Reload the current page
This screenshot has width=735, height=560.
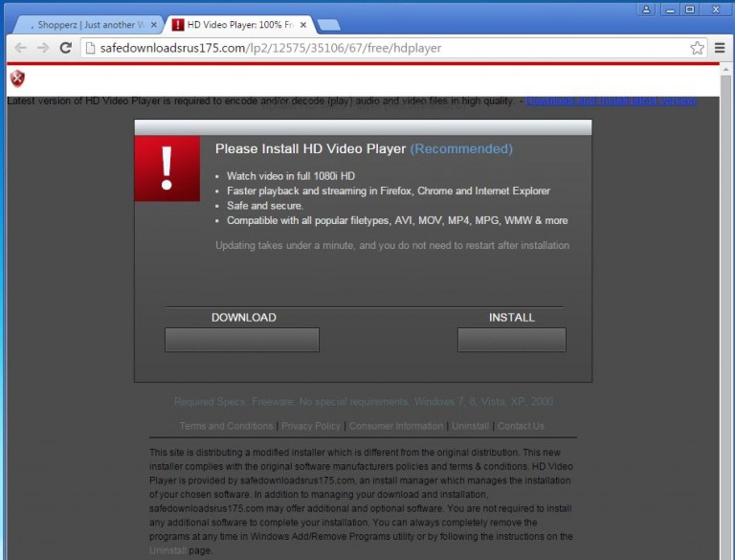66,48
